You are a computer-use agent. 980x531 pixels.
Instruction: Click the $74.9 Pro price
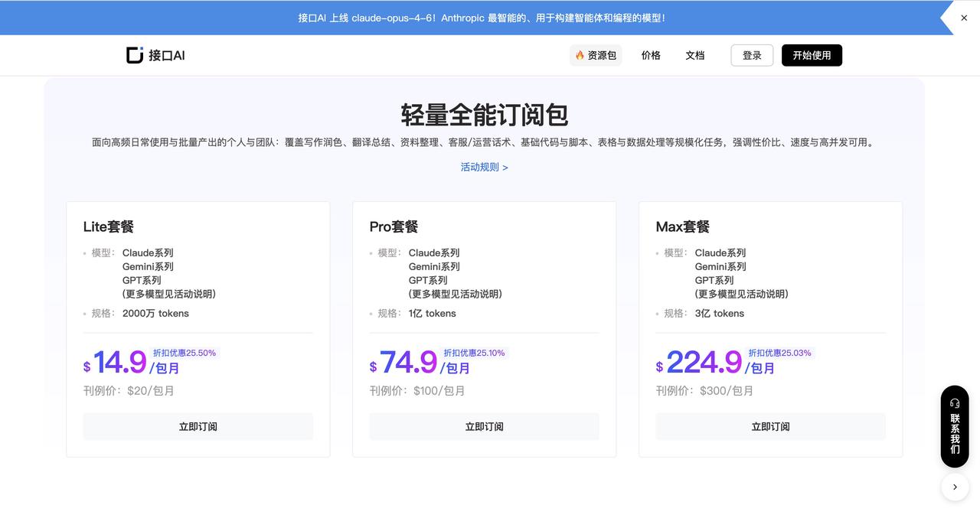[x=408, y=363]
